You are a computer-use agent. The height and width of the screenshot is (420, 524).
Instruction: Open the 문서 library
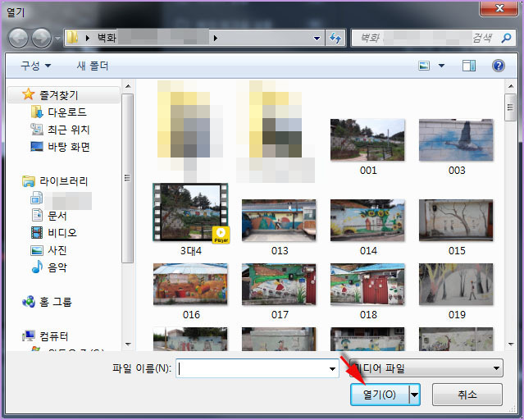click(57, 216)
